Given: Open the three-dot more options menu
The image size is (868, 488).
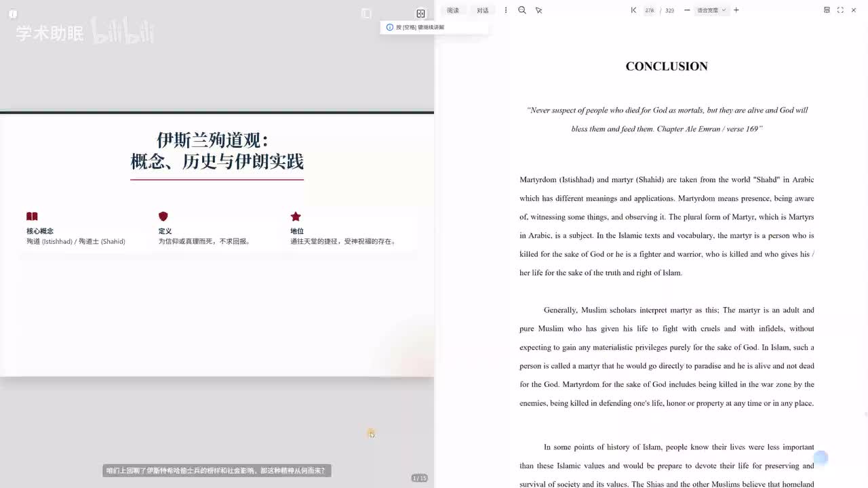Looking at the screenshot, I should pyautogui.click(x=505, y=10).
